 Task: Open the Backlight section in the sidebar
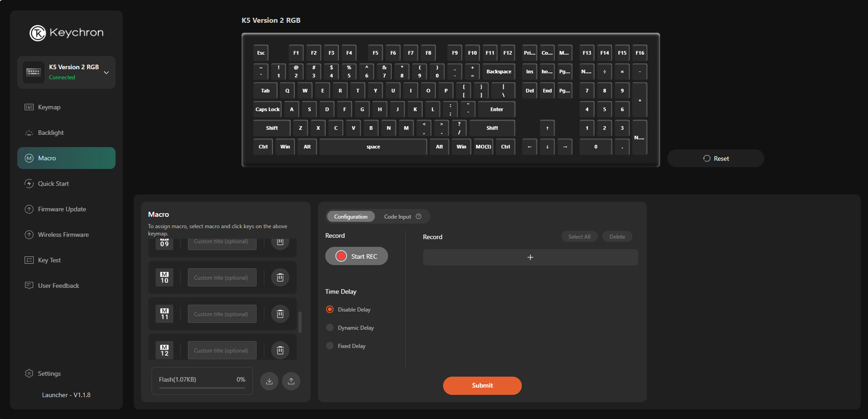tap(51, 133)
